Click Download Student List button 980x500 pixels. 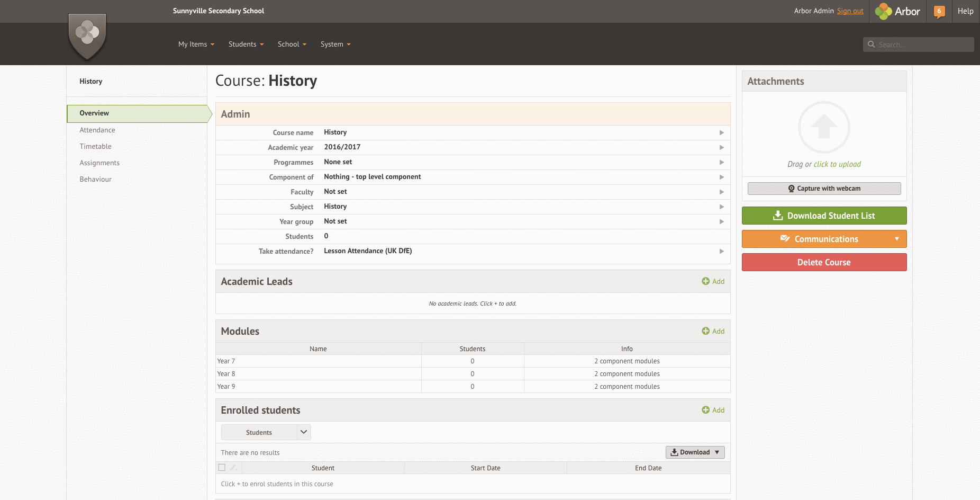[x=824, y=216]
